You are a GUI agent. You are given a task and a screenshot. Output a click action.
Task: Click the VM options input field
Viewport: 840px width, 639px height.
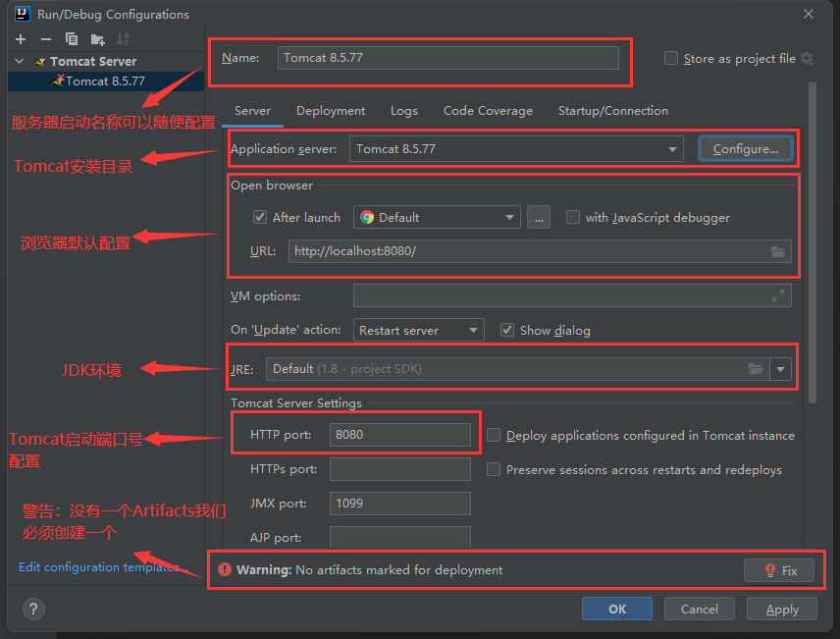[572, 295]
